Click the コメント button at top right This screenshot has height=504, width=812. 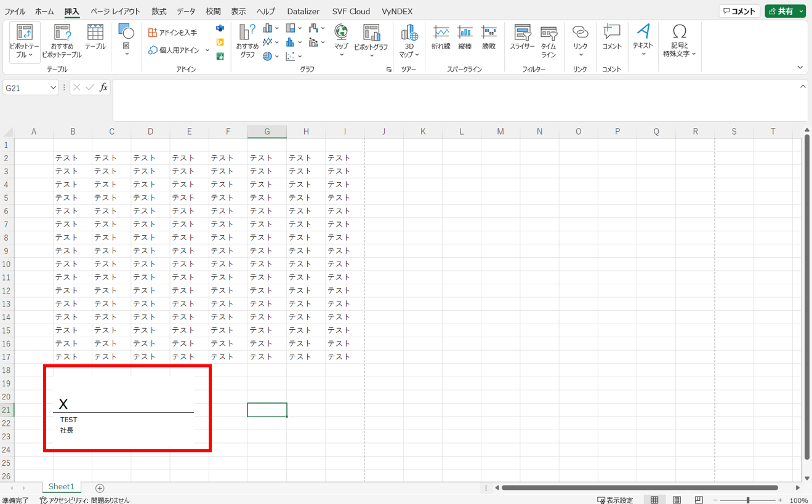tap(739, 11)
